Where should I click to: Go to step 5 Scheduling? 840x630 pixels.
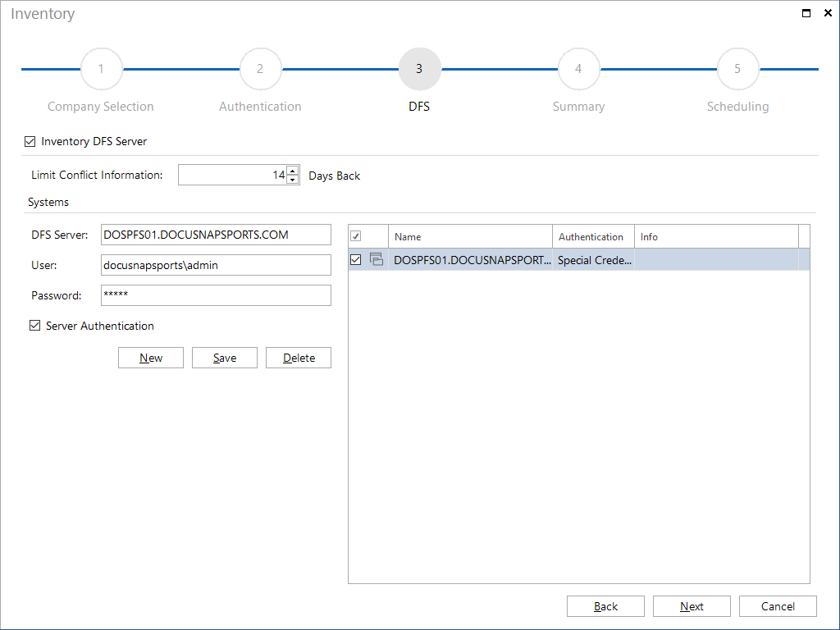click(x=737, y=69)
